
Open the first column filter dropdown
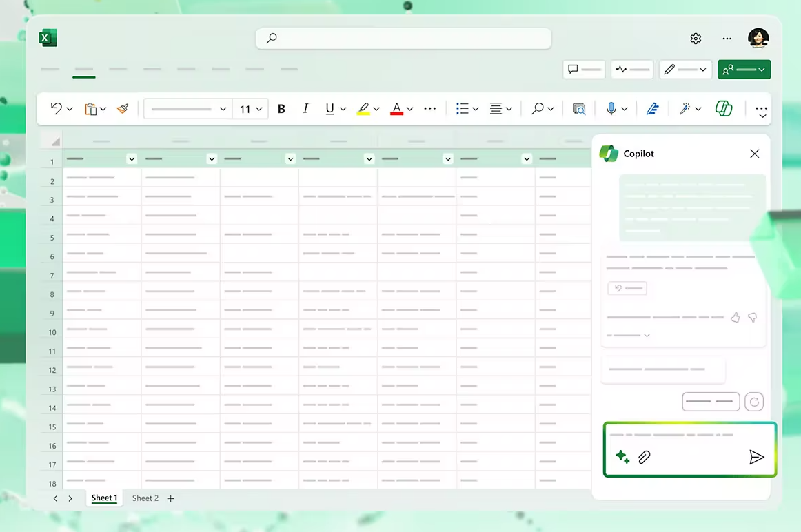[132, 159]
